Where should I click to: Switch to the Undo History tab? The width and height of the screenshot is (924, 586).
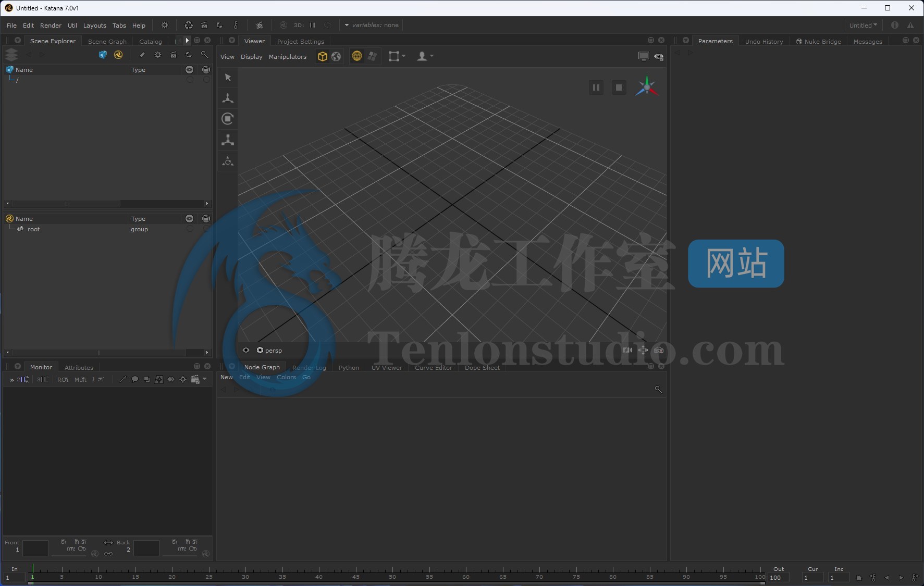click(764, 41)
